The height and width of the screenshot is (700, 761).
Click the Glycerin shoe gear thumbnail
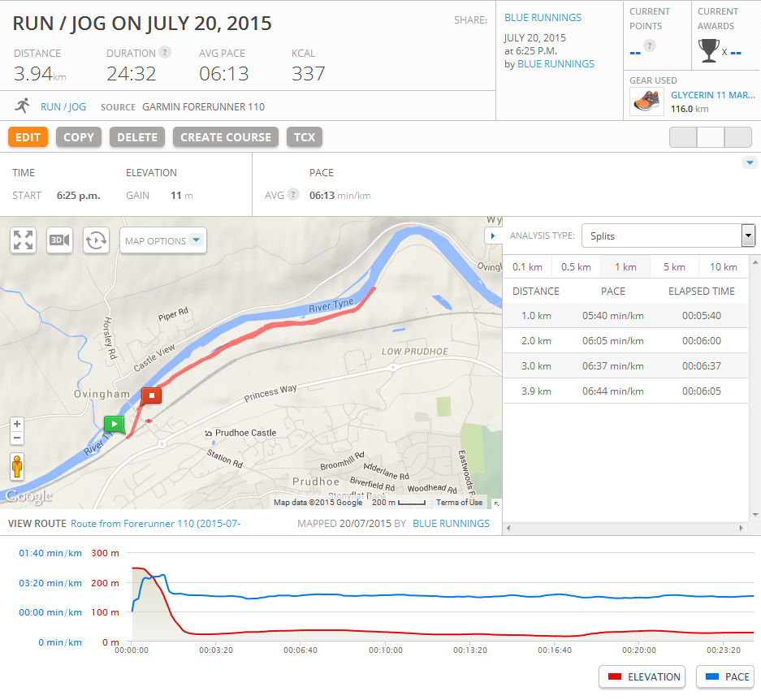pos(646,102)
